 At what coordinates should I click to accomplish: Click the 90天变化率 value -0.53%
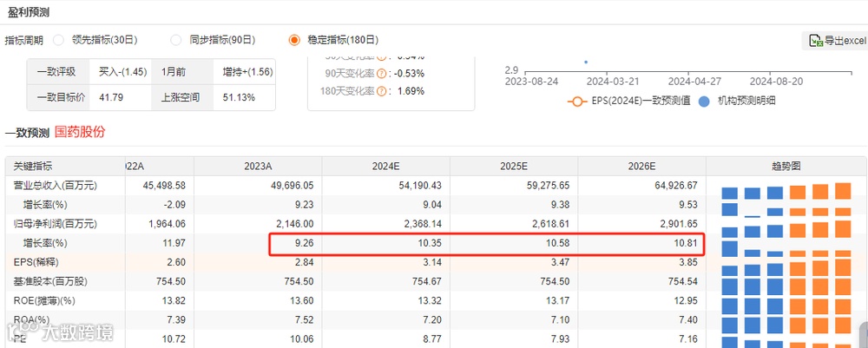pyautogui.click(x=409, y=74)
